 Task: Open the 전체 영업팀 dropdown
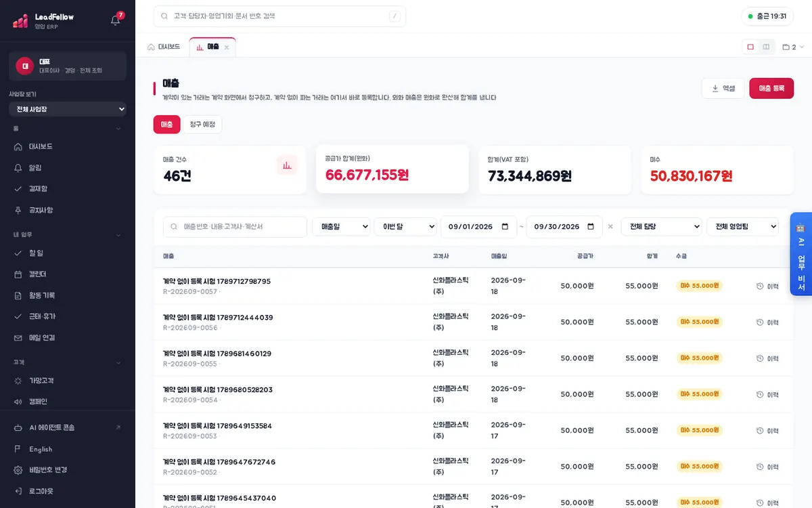click(742, 227)
